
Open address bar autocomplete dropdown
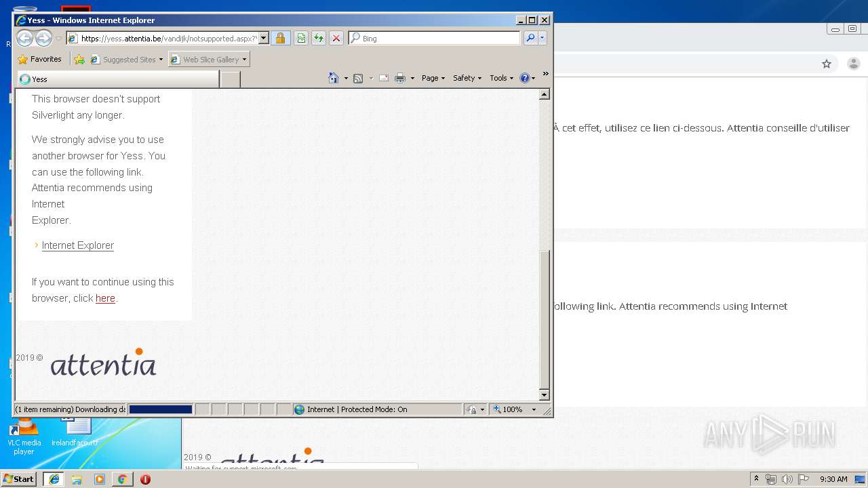pos(264,38)
